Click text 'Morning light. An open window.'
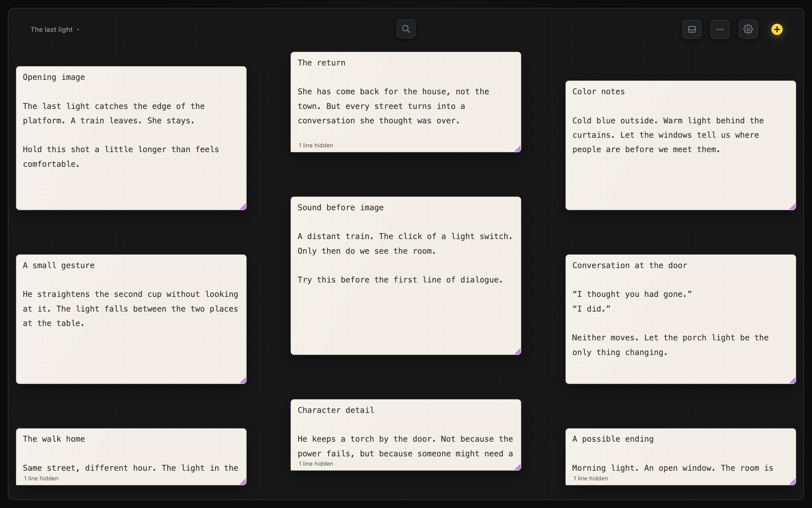812x508 pixels. coord(644,468)
